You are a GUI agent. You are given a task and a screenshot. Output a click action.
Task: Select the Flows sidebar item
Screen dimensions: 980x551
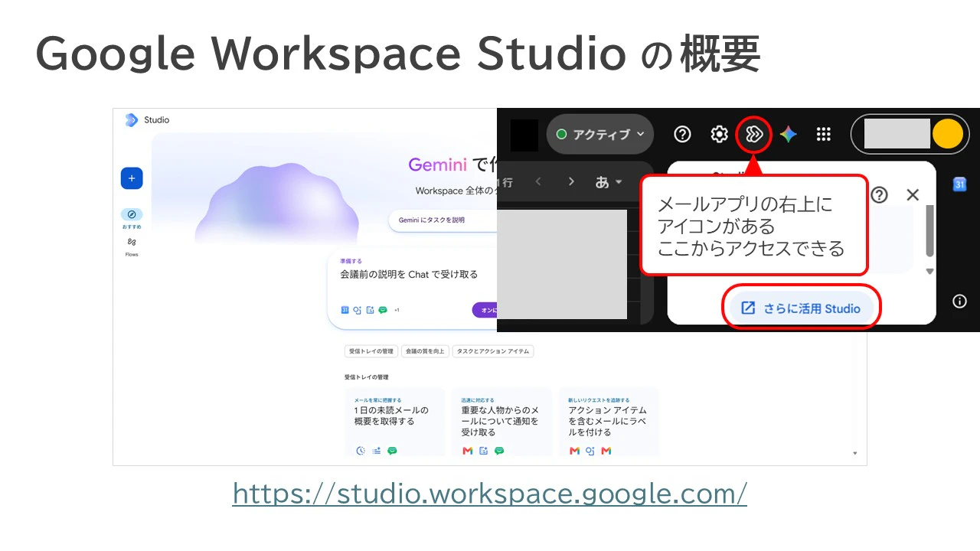tap(132, 246)
